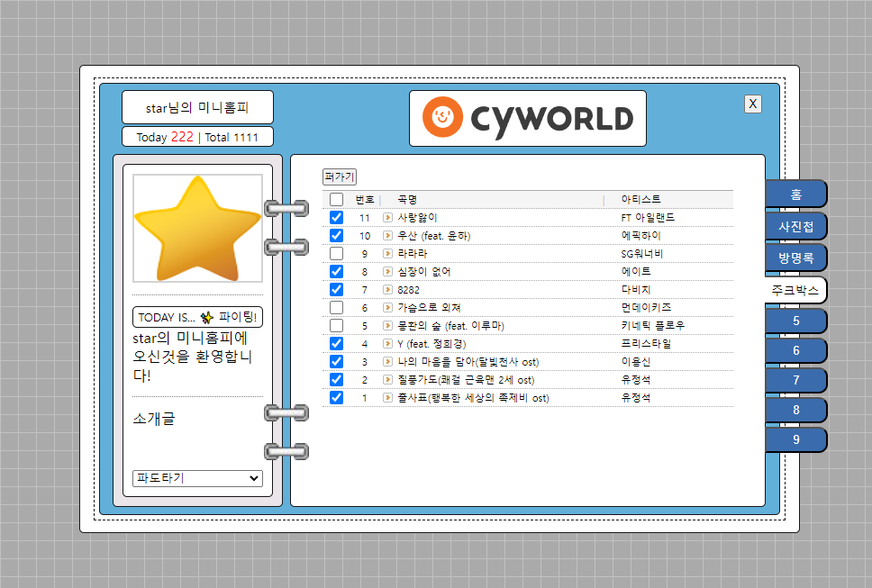872x588 pixels.
Task: Go to the 홈 tab
Action: pyautogui.click(x=795, y=194)
